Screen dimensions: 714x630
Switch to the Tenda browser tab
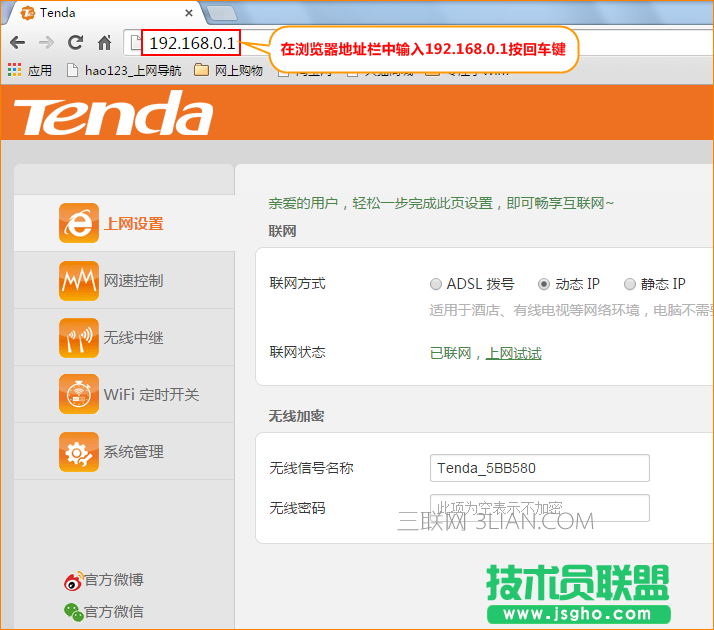pyautogui.click(x=100, y=13)
